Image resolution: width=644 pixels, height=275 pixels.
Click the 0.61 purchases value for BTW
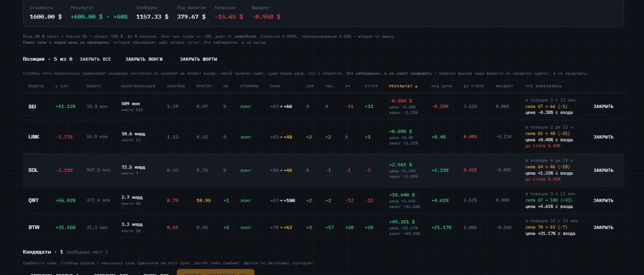coord(172,227)
